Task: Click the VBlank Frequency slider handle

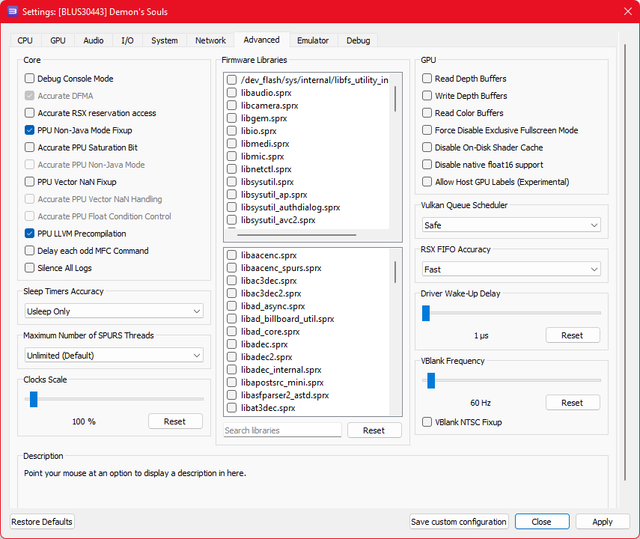Action: [431, 381]
